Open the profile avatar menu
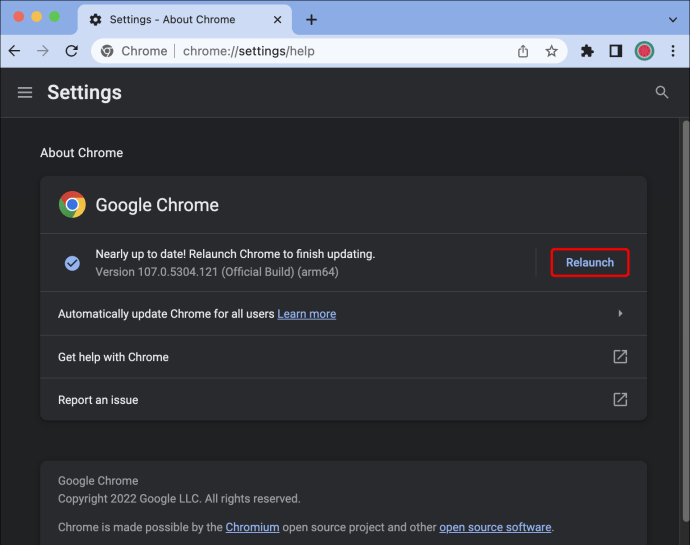Viewport: 690px width, 545px height. 644,52
